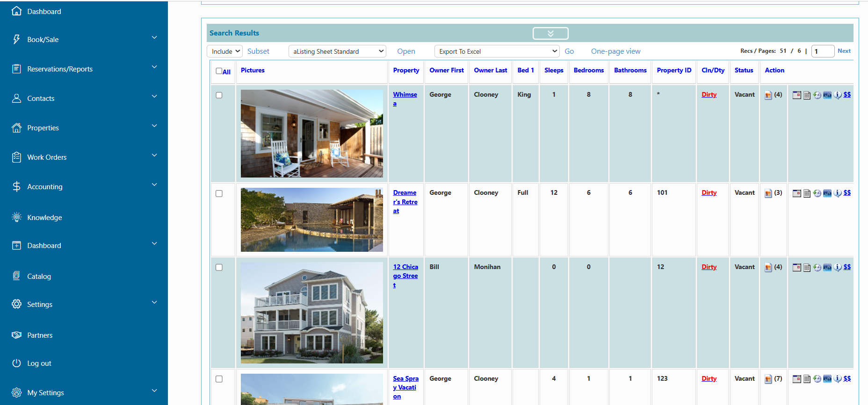Click the Knowledge lightbulb icon in the sidebar

click(x=17, y=217)
